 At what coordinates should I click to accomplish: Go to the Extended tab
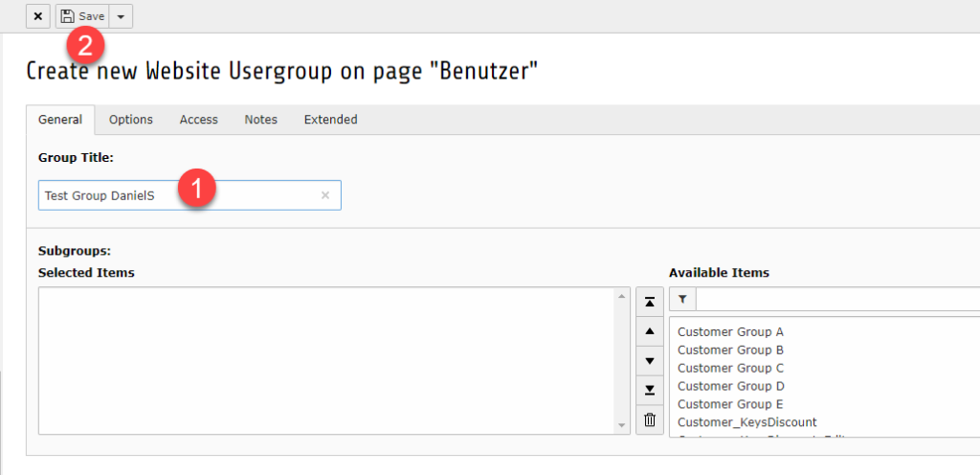[x=330, y=120]
